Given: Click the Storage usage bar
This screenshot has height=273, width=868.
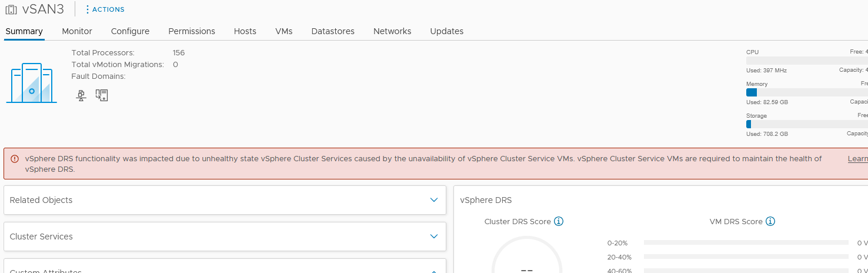Looking at the screenshot, I should coord(807,124).
